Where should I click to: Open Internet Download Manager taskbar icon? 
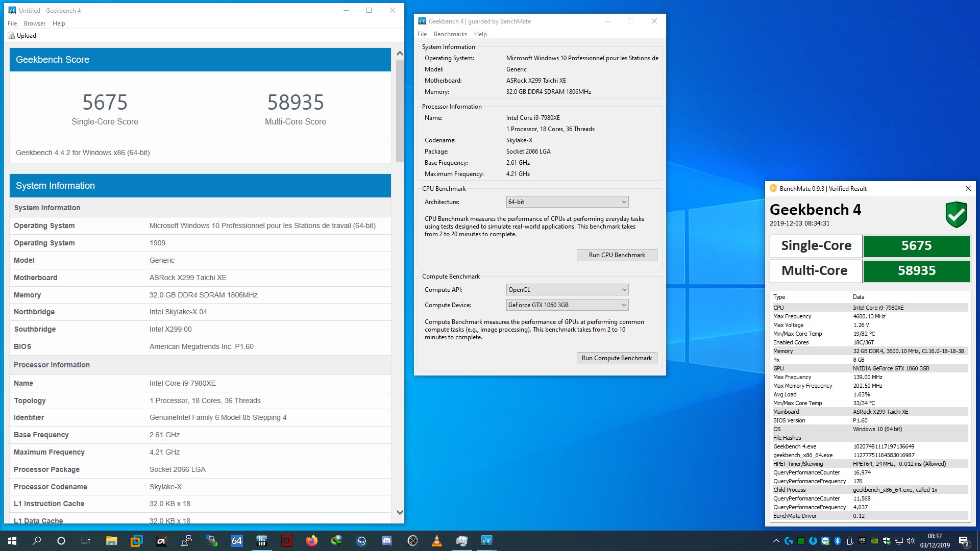click(336, 541)
